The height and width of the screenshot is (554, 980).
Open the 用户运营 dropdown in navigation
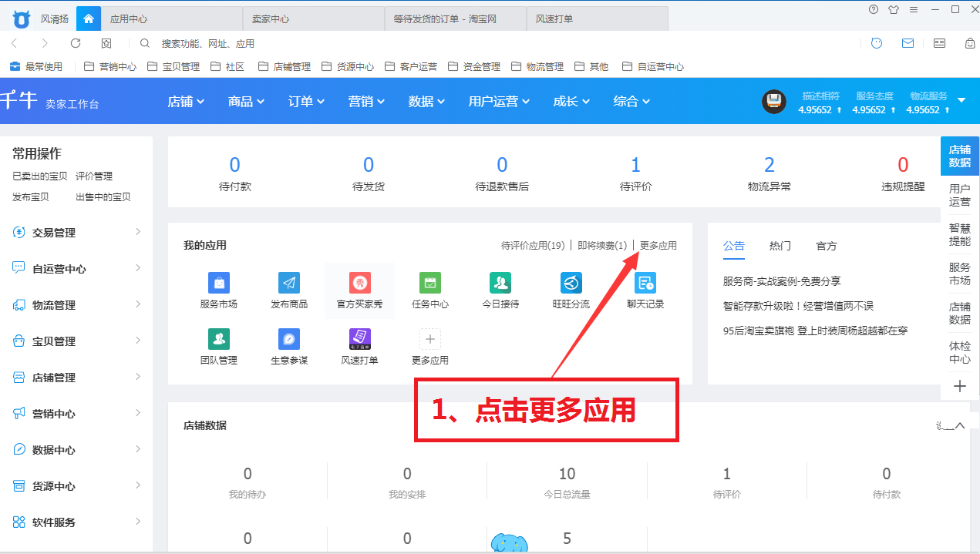503,101
